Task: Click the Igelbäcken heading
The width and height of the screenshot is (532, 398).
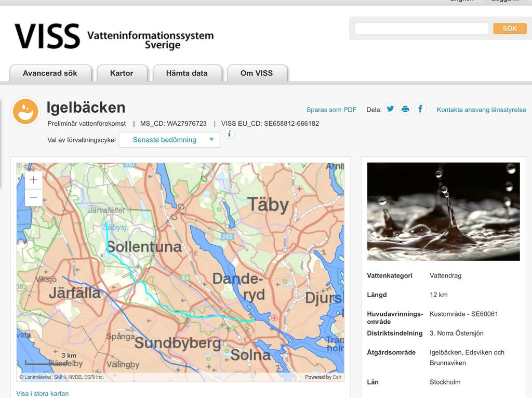Action: (x=86, y=108)
